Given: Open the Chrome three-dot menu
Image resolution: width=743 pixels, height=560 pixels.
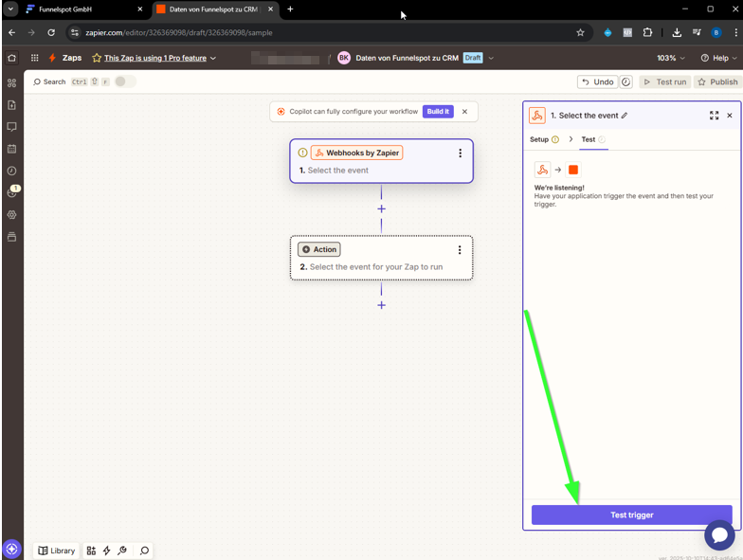Looking at the screenshot, I should point(735,32).
